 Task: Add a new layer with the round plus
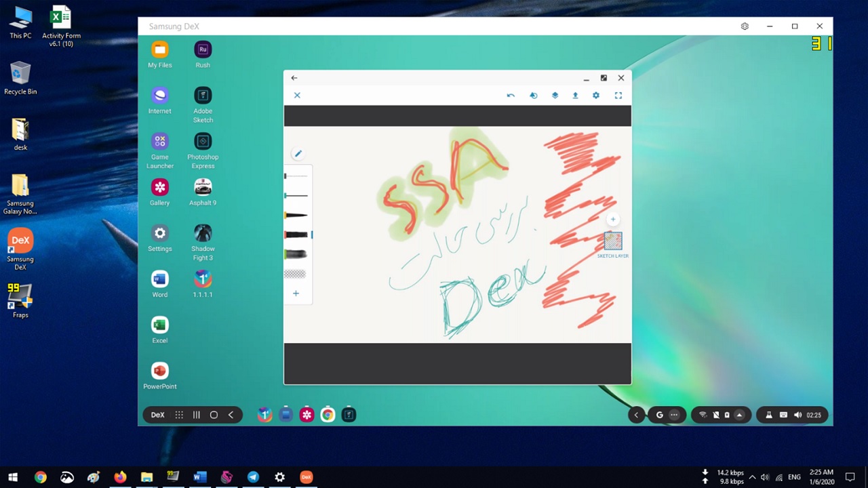(613, 220)
